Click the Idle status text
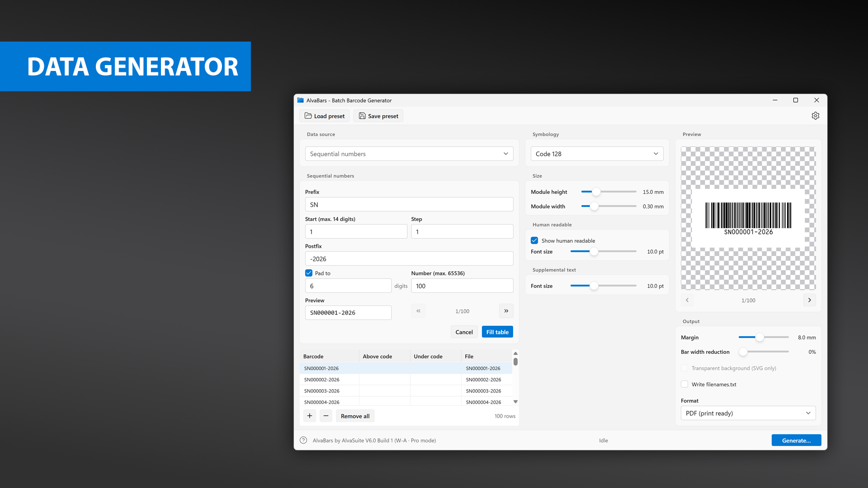868x488 pixels. [x=604, y=441]
